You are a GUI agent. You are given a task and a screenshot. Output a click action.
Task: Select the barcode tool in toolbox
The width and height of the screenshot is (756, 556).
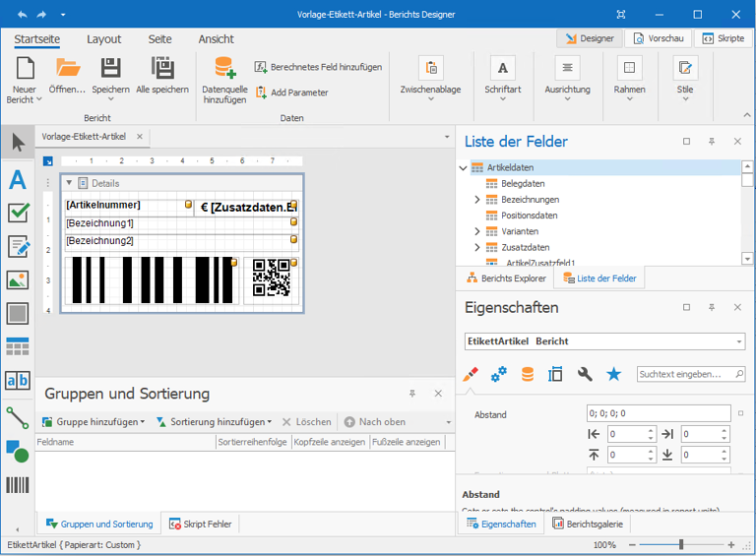coord(18,485)
